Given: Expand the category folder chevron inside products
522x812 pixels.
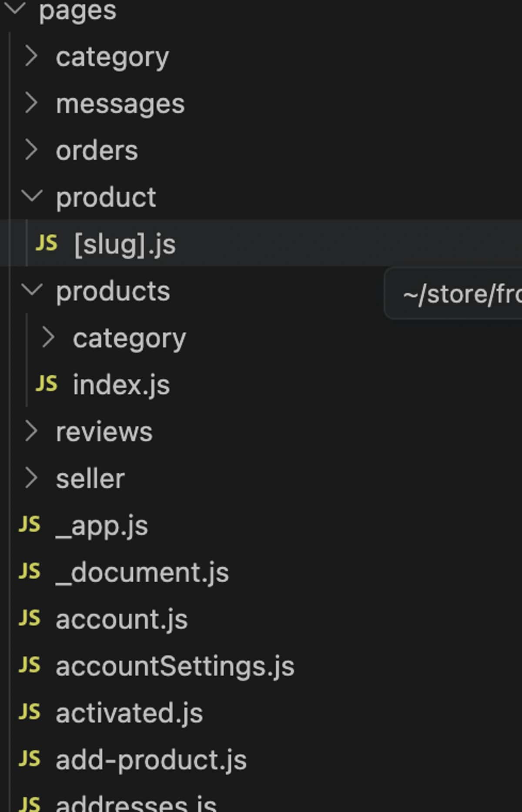Looking at the screenshot, I should (48, 338).
